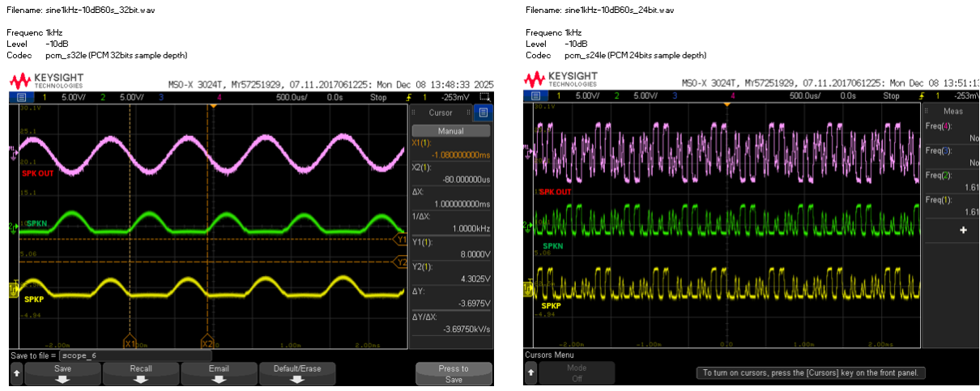The height and width of the screenshot is (391, 980).
Task: Click the orange trigger position marker on the right scope
Action: pyautogui.click(x=728, y=105)
